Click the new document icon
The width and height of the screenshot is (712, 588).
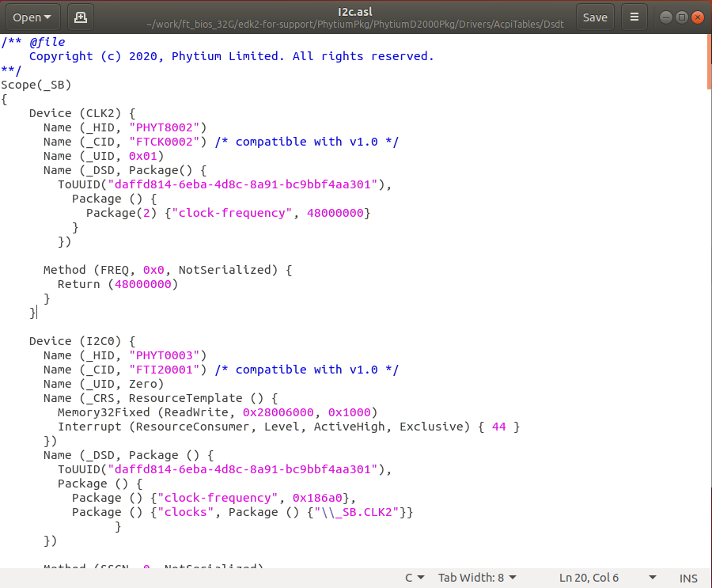[81, 17]
